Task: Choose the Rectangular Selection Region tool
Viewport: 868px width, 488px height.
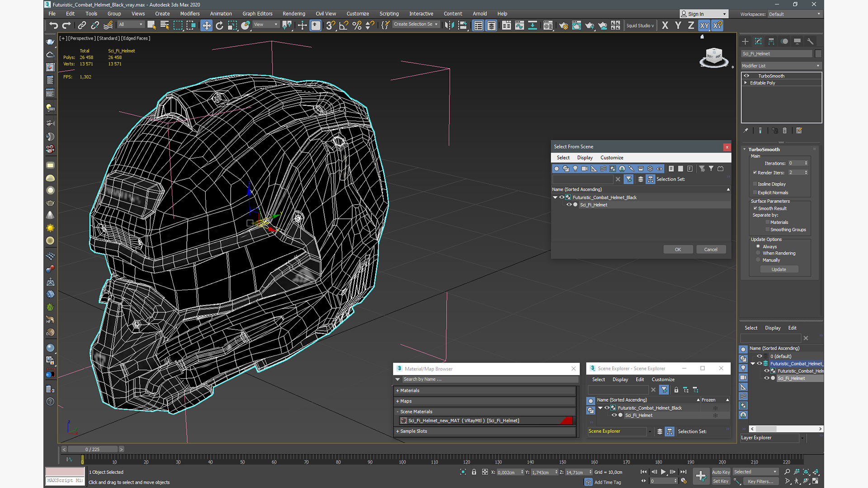Action: pos(178,25)
